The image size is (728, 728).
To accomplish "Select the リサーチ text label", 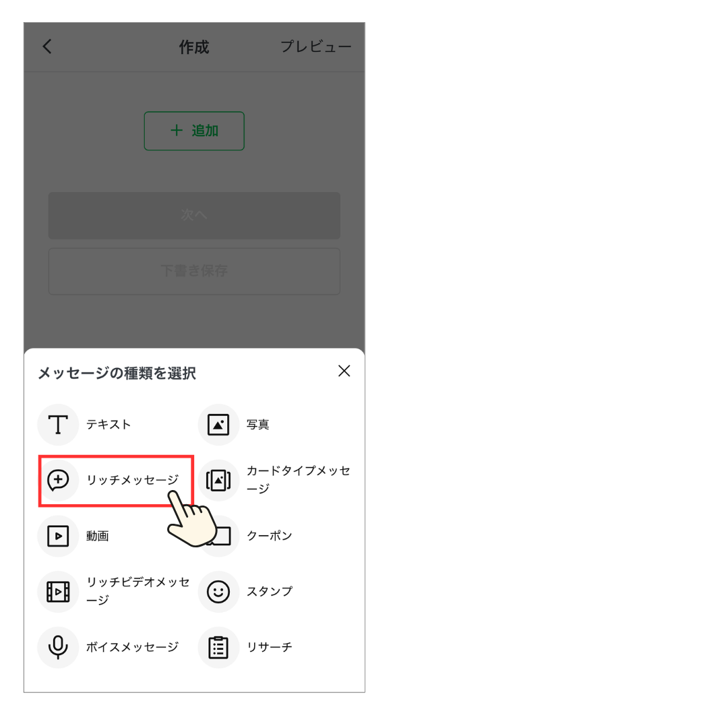I will pos(269,647).
